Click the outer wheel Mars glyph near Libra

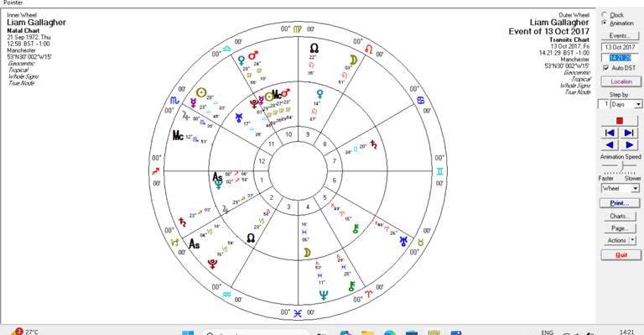pyautogui.click(x=253, y=55)
